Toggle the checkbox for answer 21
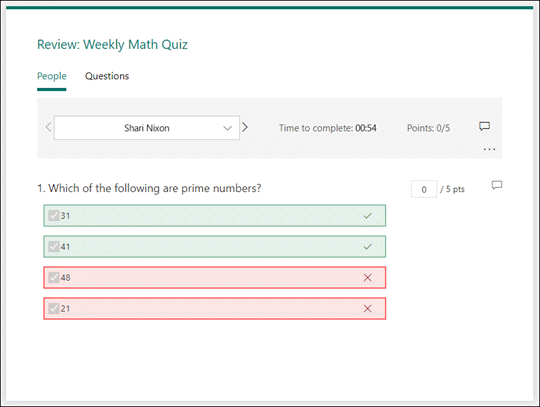Screen dimensions: 540x407 pos(54,309)
